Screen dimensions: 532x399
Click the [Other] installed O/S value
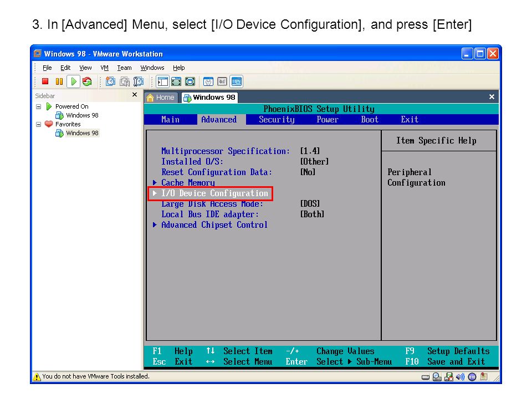[314, 161]
